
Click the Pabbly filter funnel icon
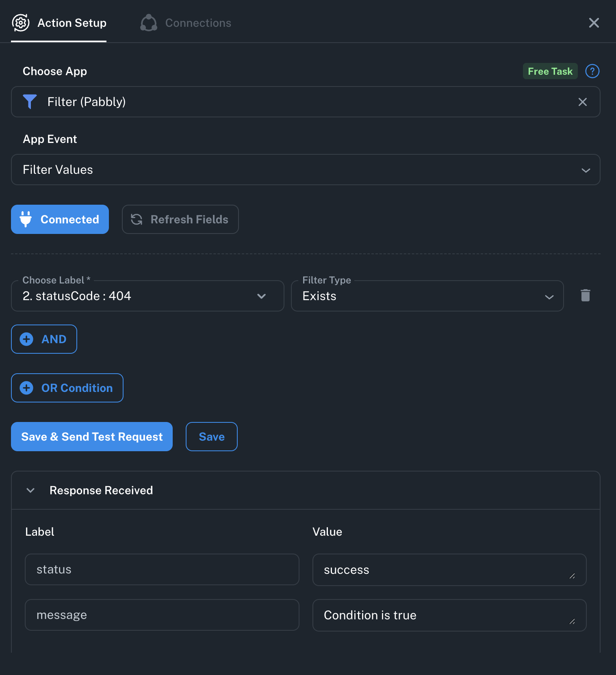click(30, 102)
